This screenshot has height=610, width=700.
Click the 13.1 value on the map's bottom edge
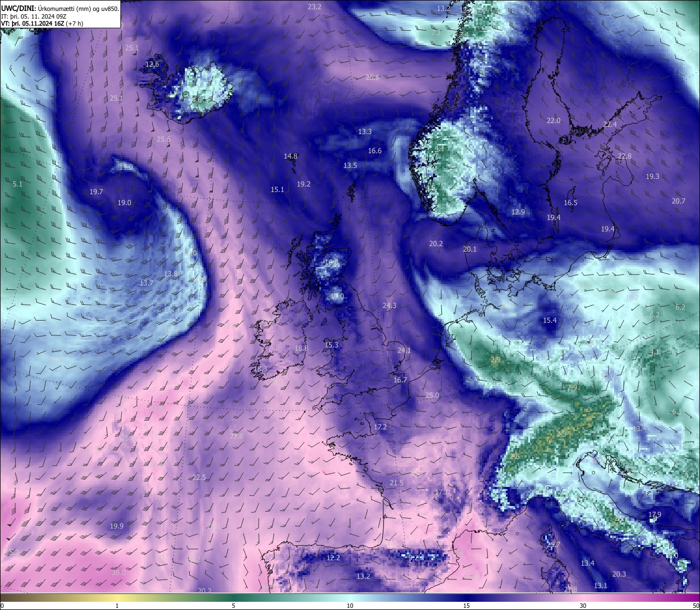[600, 585]
